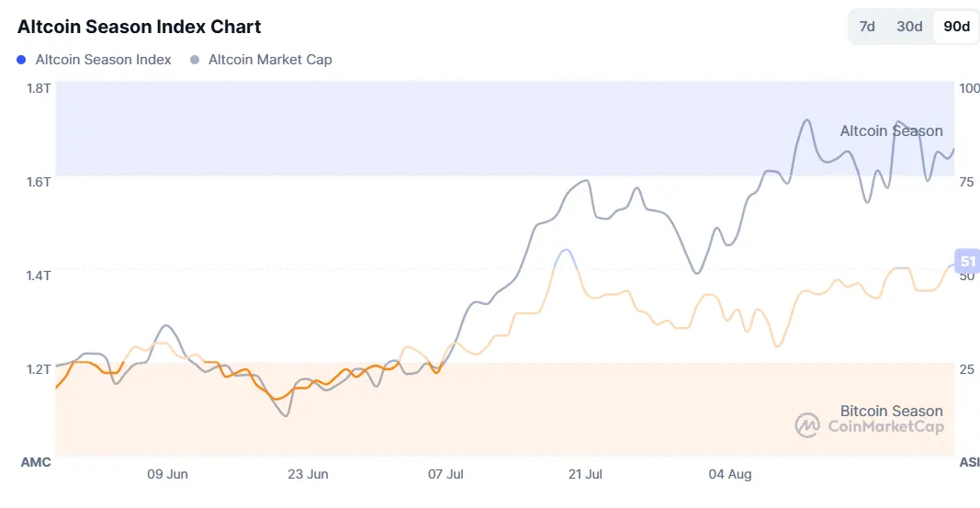Click the CoinMarketCap watermark text

pyautogui.click(x=885, y=426)
